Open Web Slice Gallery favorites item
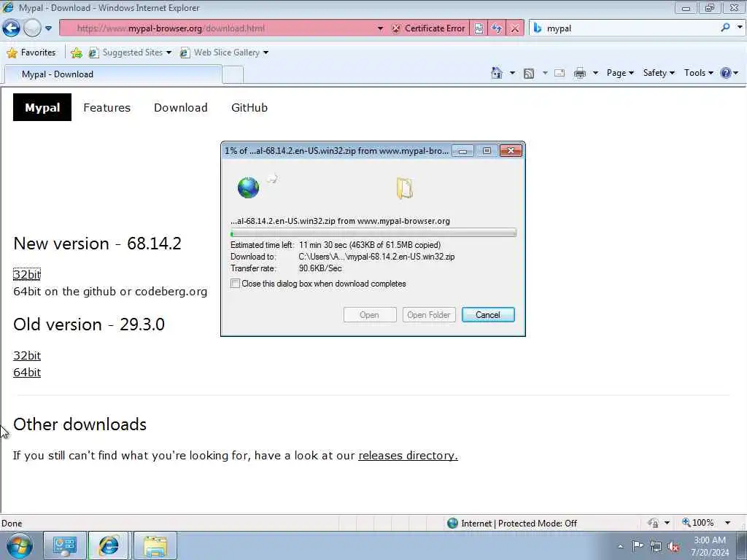Viewport: 747px width, 560px height. click(x=224, y=52)
